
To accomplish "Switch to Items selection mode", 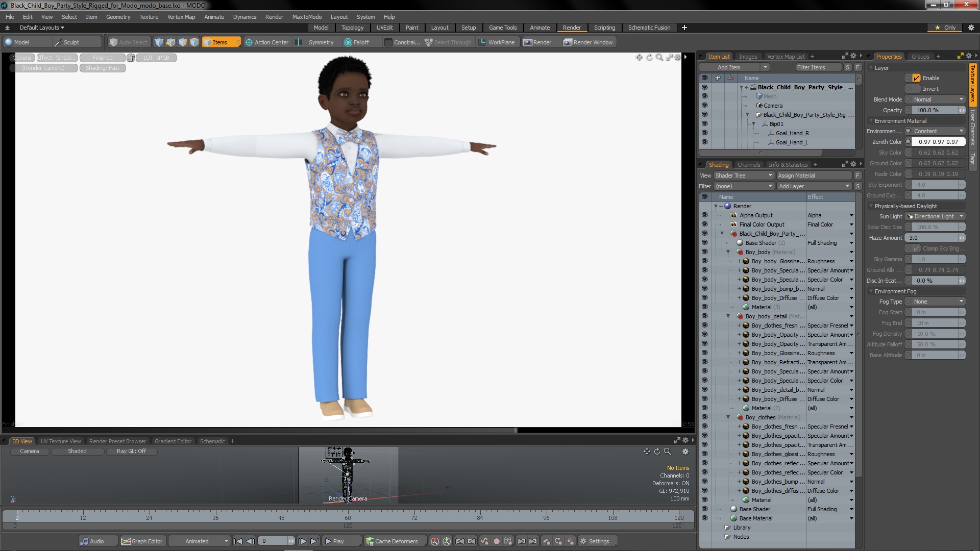I will pos(220,42).
